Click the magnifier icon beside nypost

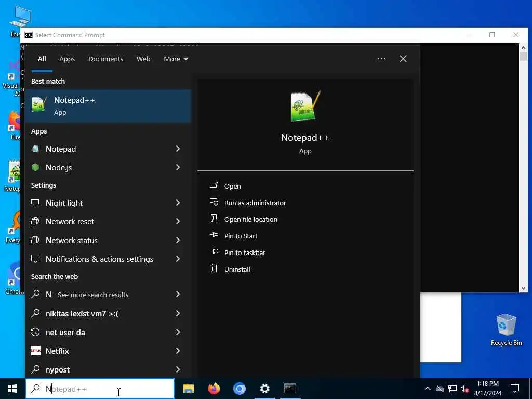[35, 369]
